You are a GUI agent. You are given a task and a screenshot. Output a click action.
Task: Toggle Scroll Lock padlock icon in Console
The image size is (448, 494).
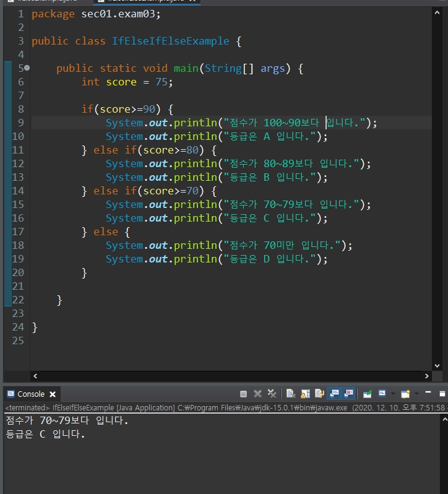click(x=305, y=394)
